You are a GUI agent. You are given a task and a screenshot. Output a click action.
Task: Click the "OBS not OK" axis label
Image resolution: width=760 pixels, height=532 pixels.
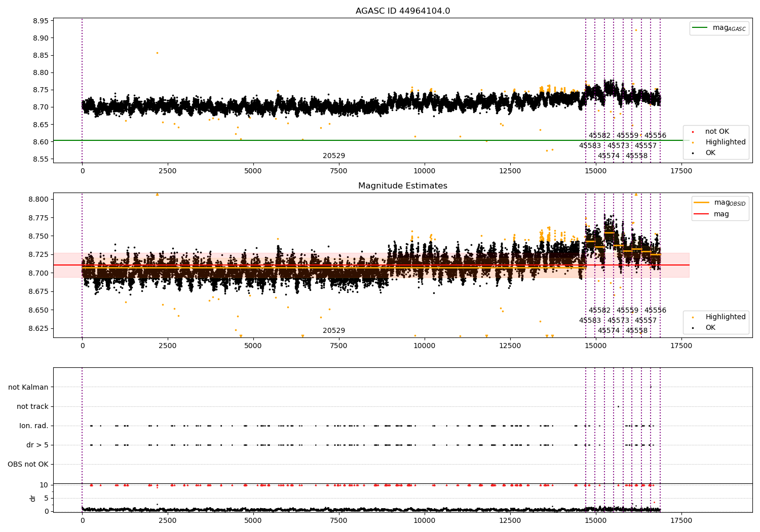point(28,465)
